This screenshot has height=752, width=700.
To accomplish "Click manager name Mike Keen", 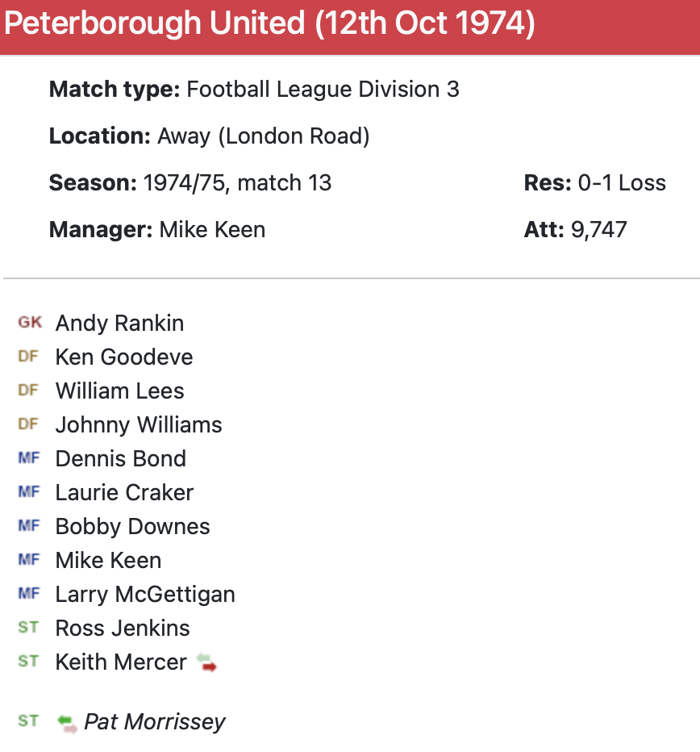I will [212, 229].
